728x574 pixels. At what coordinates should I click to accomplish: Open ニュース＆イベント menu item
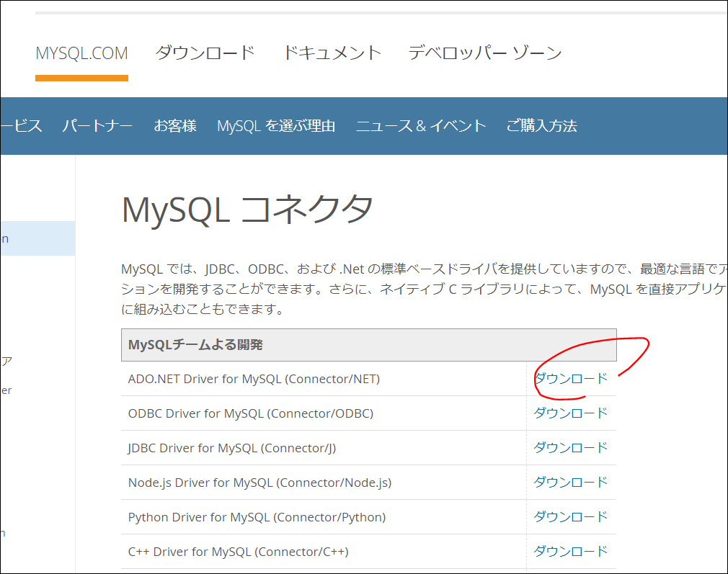pyautogui.click(x=421, y=126)
